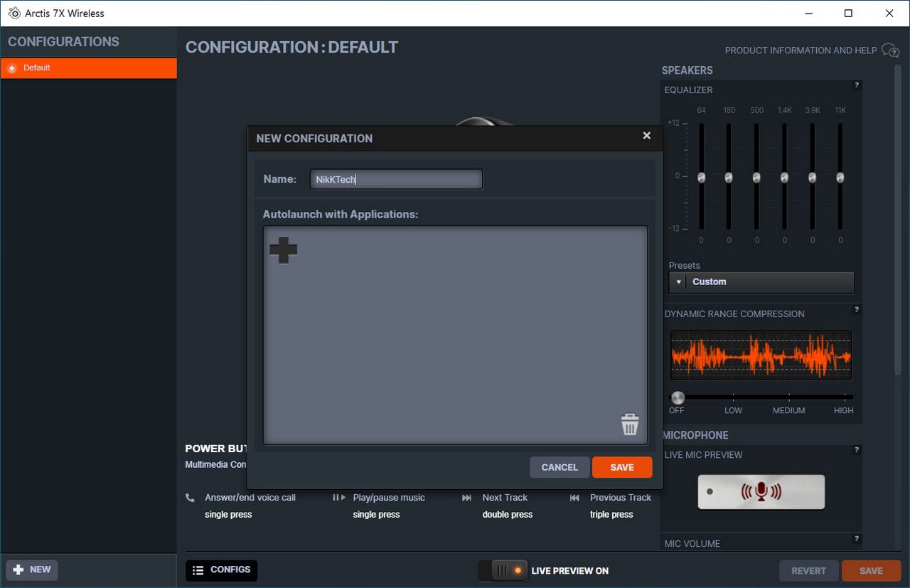Select the Default configuration in sidebar

coord(89,68)
